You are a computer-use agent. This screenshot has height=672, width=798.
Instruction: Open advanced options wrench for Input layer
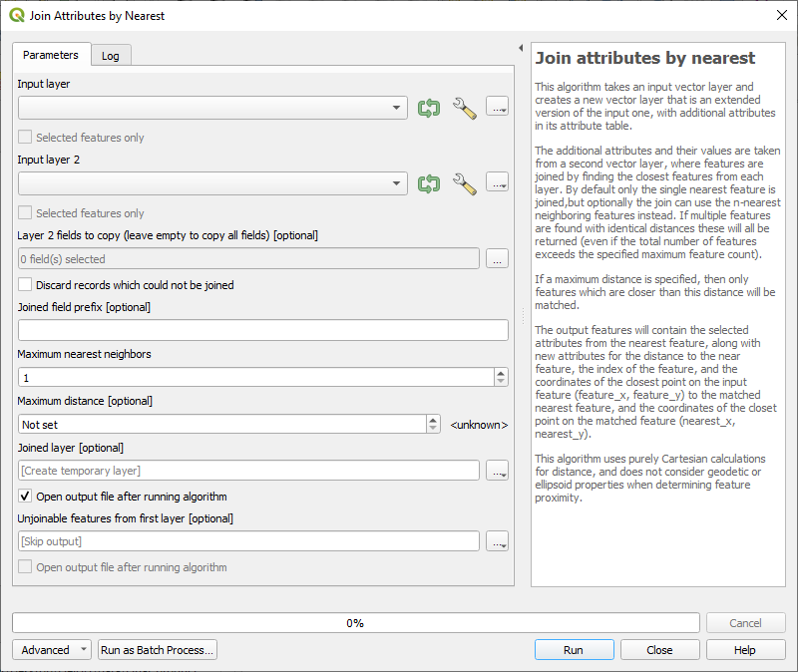click(x=465, y=108)
